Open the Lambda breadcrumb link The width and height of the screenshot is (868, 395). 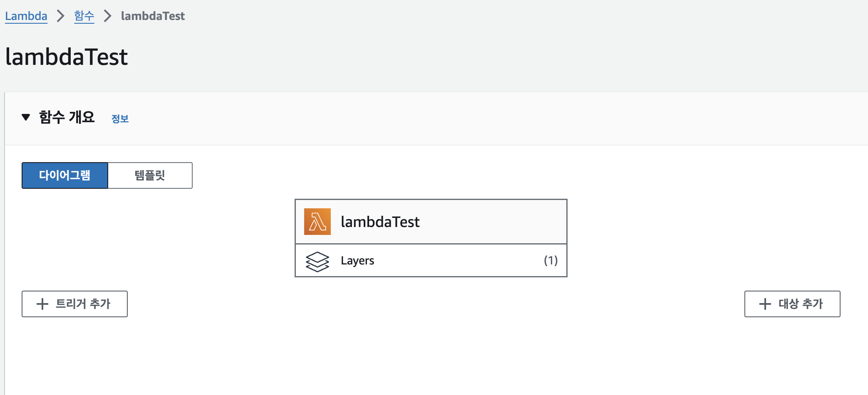point(26,16)
